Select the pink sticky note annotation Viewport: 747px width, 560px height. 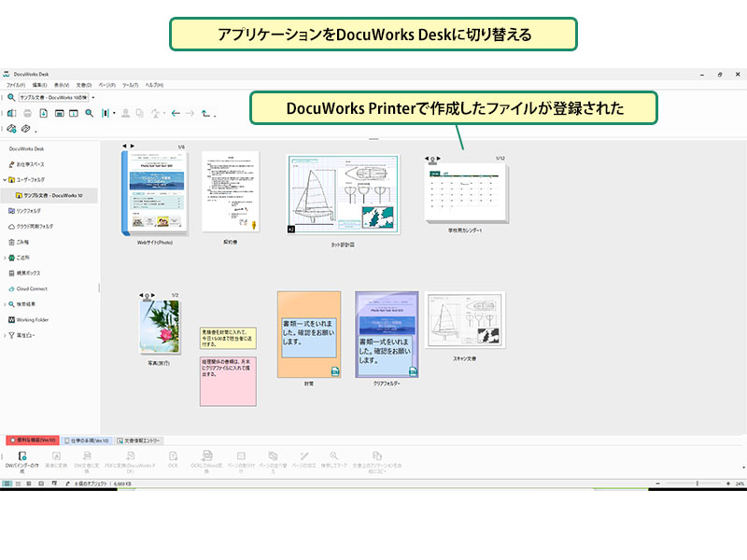click(228, 382)
